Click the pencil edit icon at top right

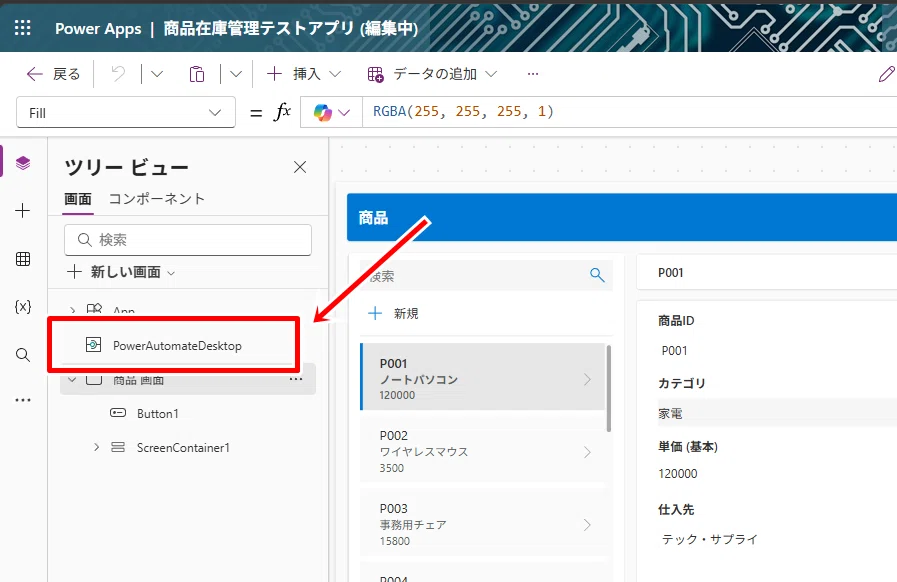886,74
